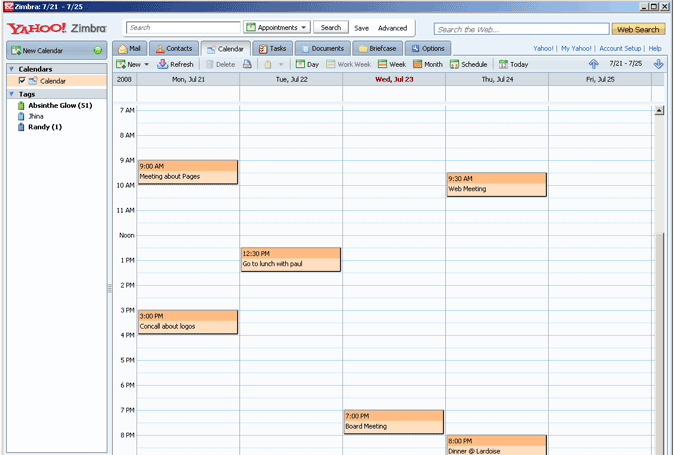This screenshot has height=455, width=674.
Task: Switch to Work Week view
Action: pos(349,64)
